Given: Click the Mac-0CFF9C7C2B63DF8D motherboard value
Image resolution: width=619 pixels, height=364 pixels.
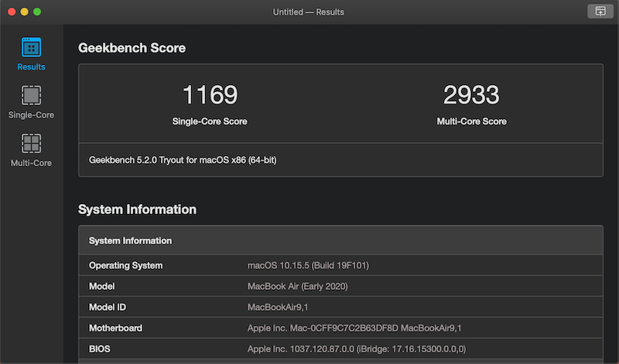Looking at the screenshot, I should click(354, 328).
